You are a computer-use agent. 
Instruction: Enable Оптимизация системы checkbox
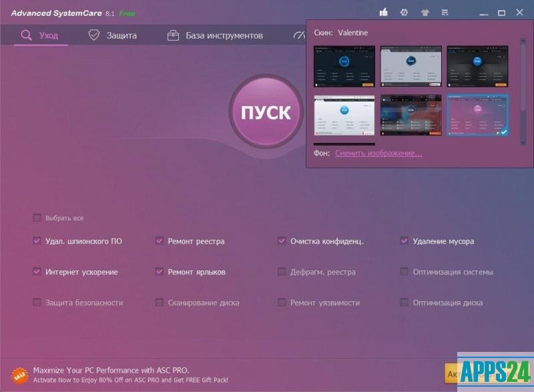405,272
